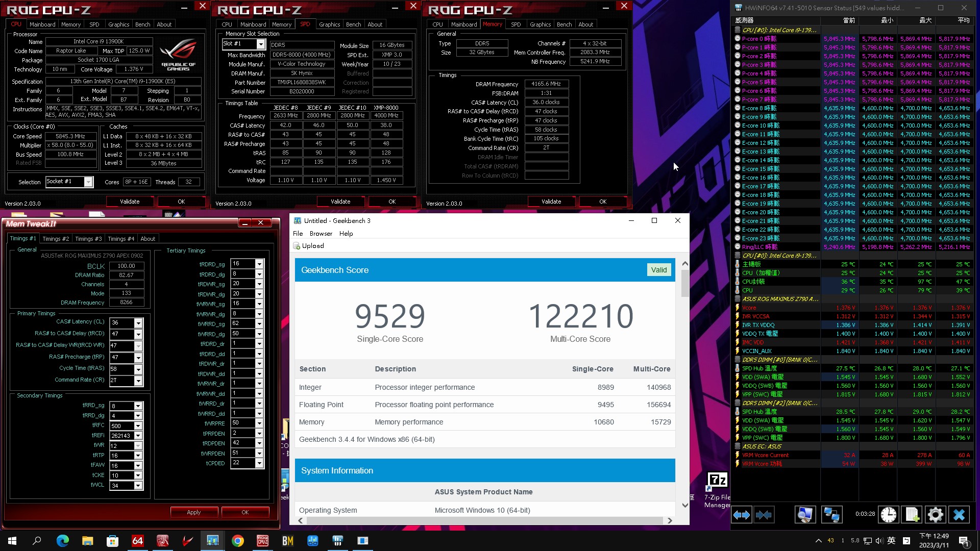This screenshot has width=980, height=551.
Task: Click network icon in system tray
Action: (868, 541)
